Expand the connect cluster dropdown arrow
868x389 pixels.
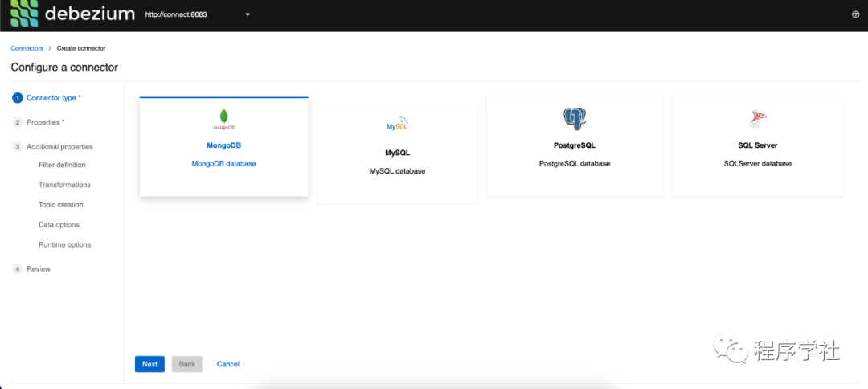[248, 15]
